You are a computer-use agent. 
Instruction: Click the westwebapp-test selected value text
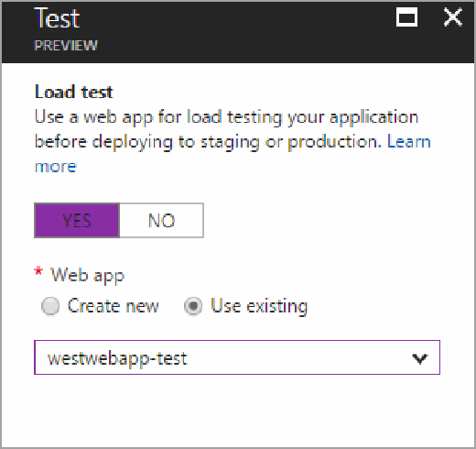117,358
